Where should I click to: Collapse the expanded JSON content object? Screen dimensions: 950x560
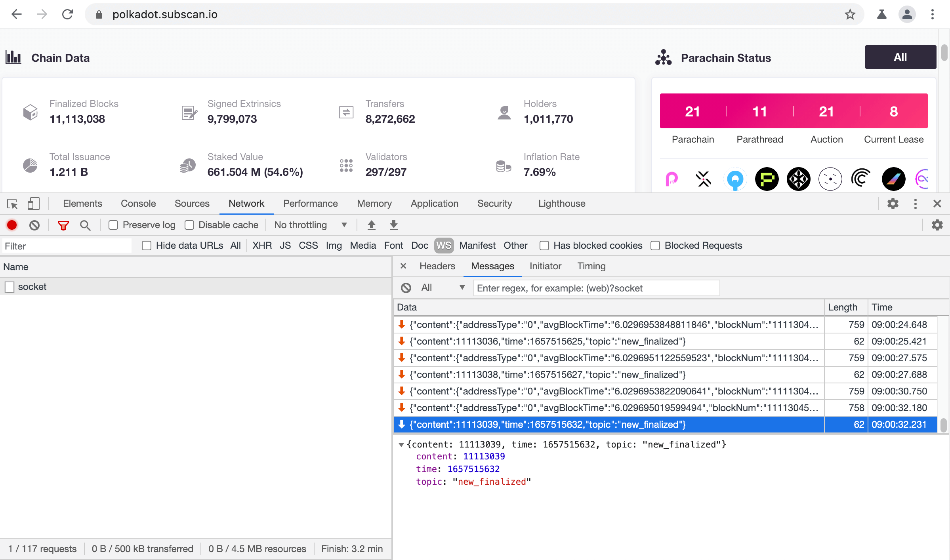pyautogui.click(x=401, y=444)
